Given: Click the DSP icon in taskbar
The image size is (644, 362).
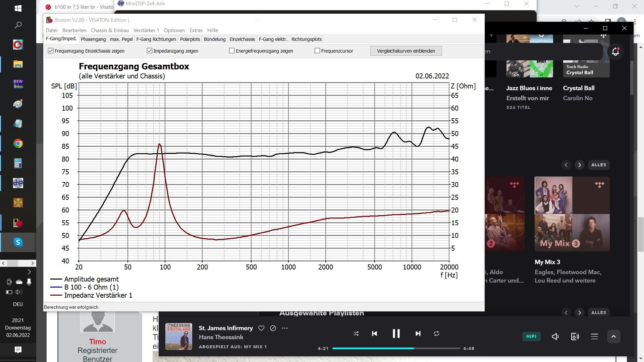Looking at the screenshot, I should pyautogui.click(x=18, y=183).
